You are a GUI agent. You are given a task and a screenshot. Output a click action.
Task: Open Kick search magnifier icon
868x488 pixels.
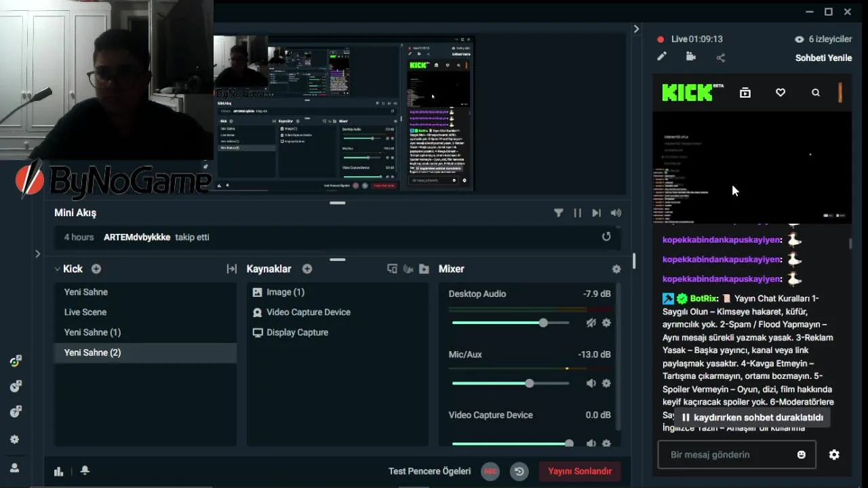pyautogui.click(x=816, y=93)
